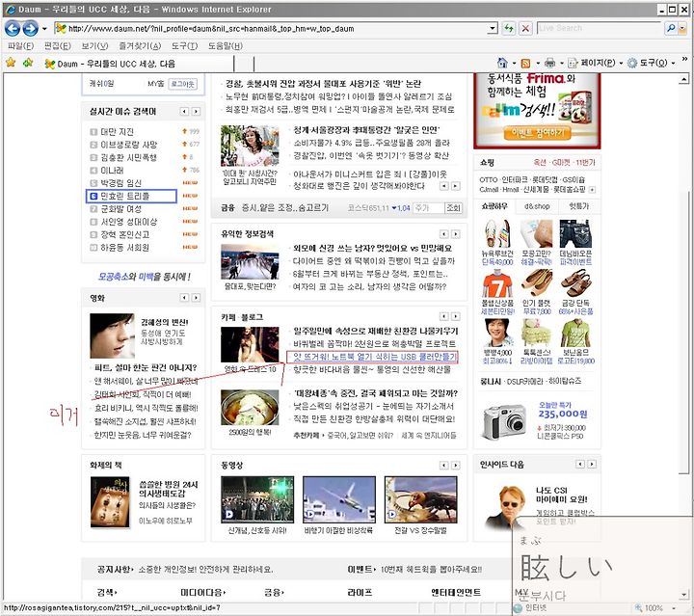Screen dimensions: 694x616
Task: Click the IE Back navigation button
Action: [13, 29]
